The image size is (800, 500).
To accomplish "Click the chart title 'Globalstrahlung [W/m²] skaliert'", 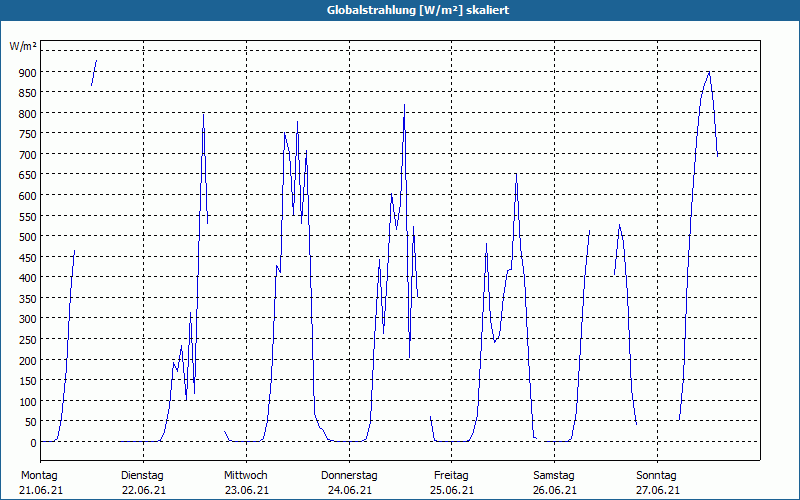I will 418,10.
